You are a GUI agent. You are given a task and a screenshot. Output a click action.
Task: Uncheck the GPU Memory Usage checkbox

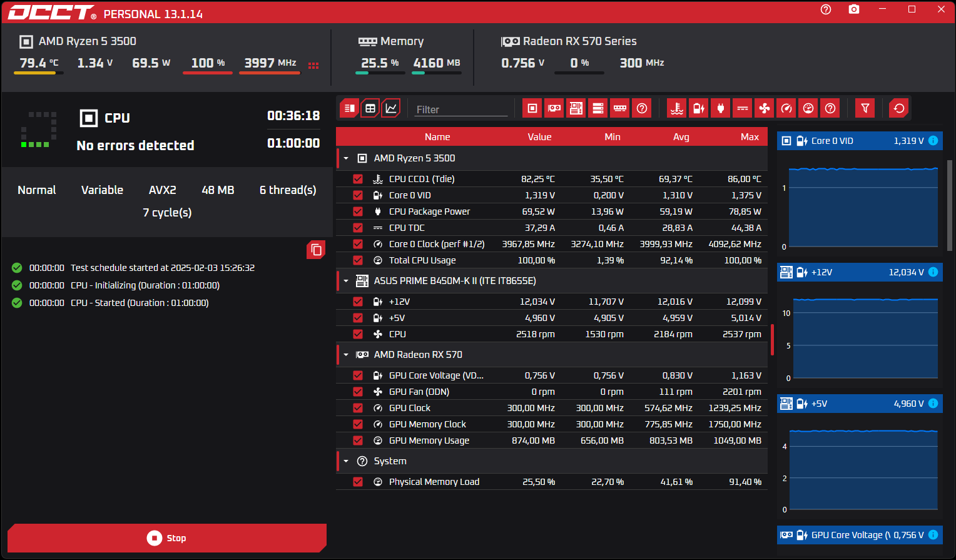click(358, 440)
